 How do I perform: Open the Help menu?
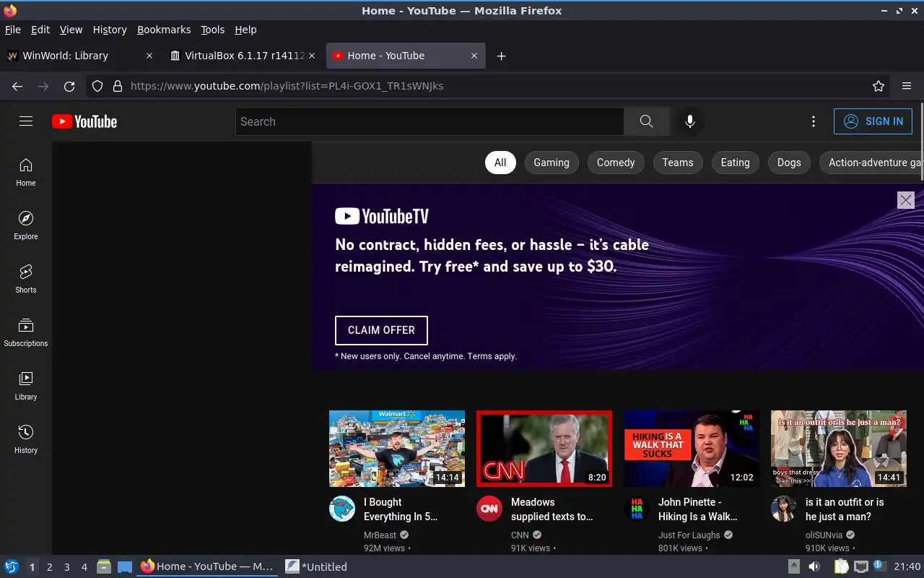245,30
